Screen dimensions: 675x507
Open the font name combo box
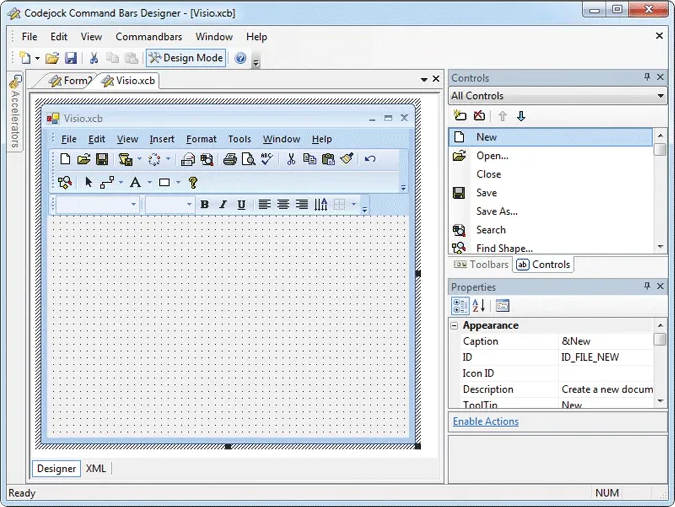pos(97,204)
